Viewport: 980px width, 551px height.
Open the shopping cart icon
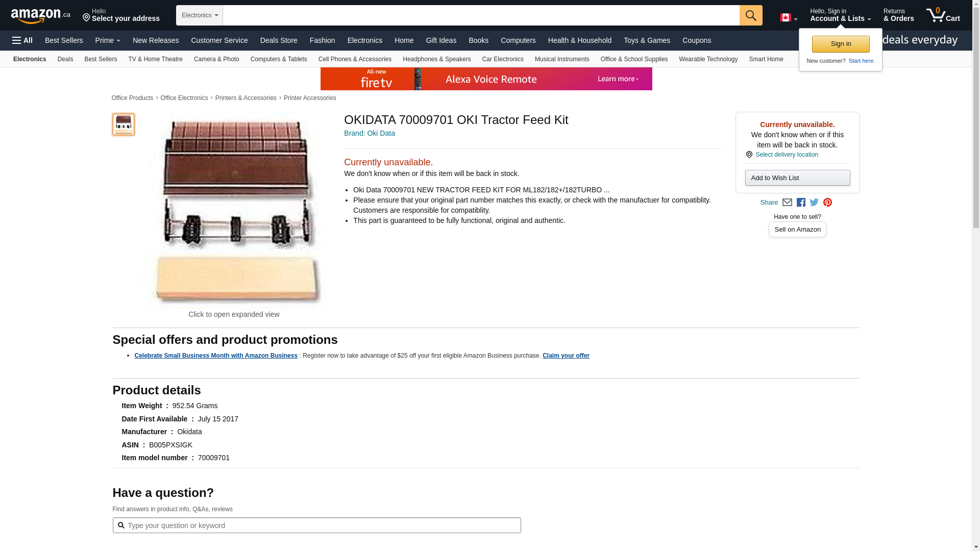(943, 15)
